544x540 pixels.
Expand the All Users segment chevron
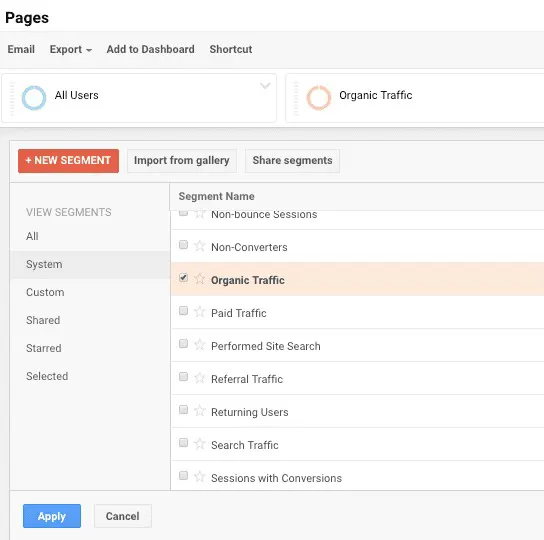tap(265, 85)
